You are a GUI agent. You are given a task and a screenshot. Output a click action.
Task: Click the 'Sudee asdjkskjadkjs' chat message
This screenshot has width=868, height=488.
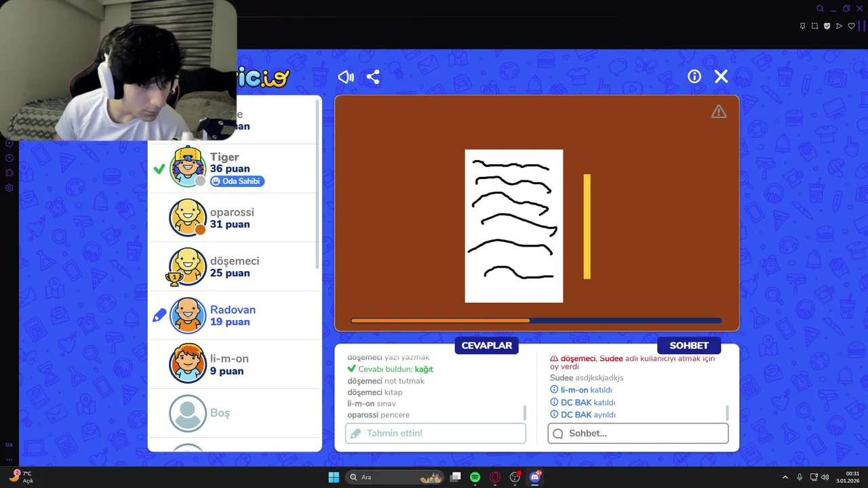(587, 378)
